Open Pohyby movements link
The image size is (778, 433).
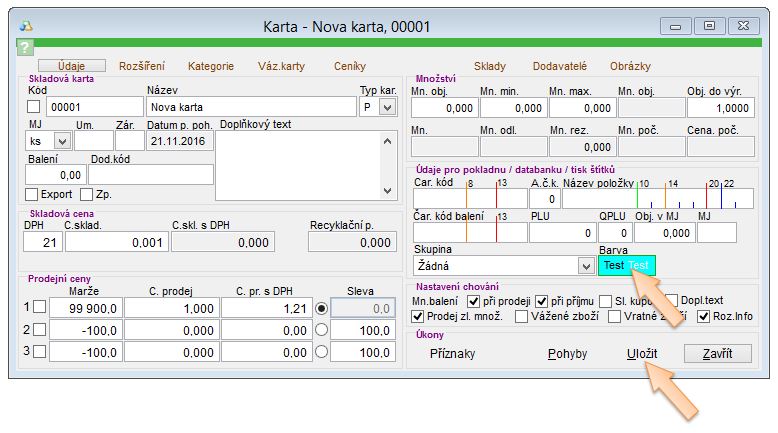(567, 354)
